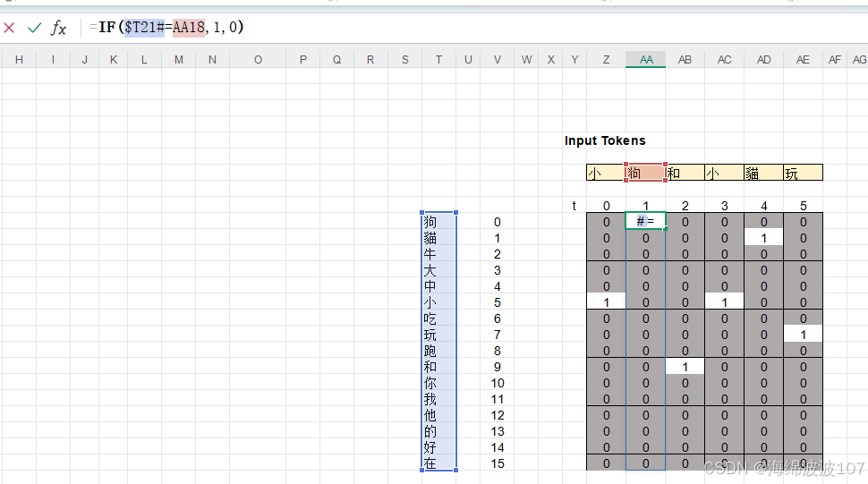Select vocabulary cell '小' in column T

[x=438, y=302]
